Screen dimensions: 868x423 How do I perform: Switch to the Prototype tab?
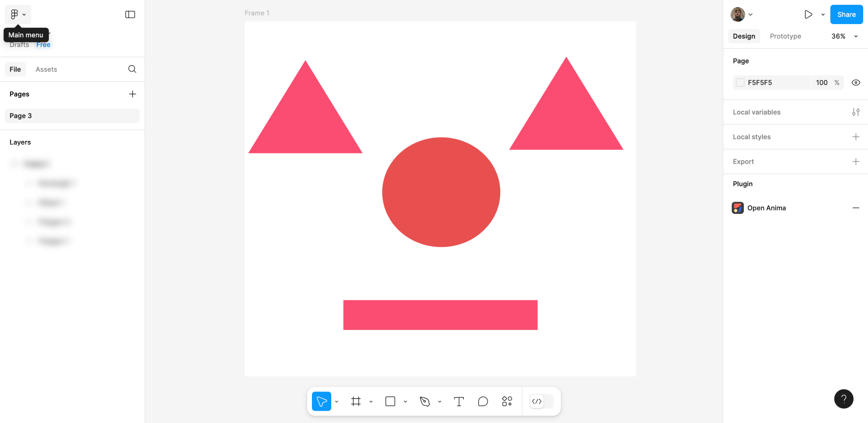tap(785, 36)
